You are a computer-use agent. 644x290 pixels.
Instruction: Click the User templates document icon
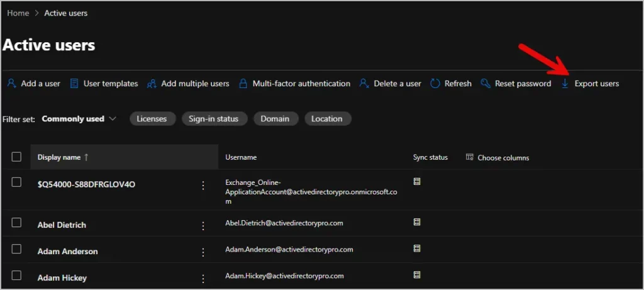coord(74,84)
